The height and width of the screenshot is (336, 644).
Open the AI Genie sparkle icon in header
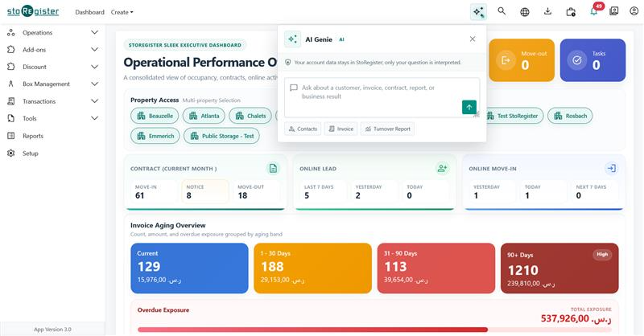(478, 12)
